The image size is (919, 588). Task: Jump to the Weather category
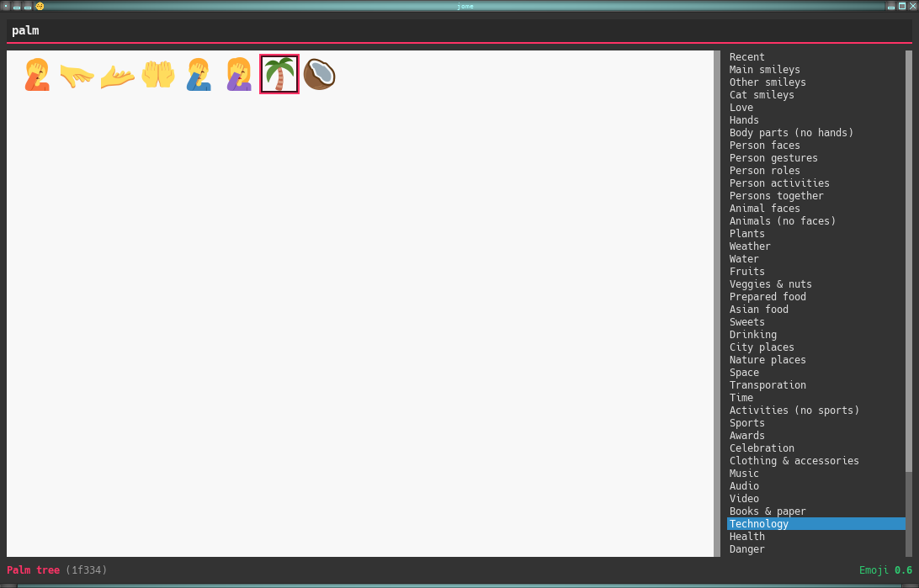815,246
